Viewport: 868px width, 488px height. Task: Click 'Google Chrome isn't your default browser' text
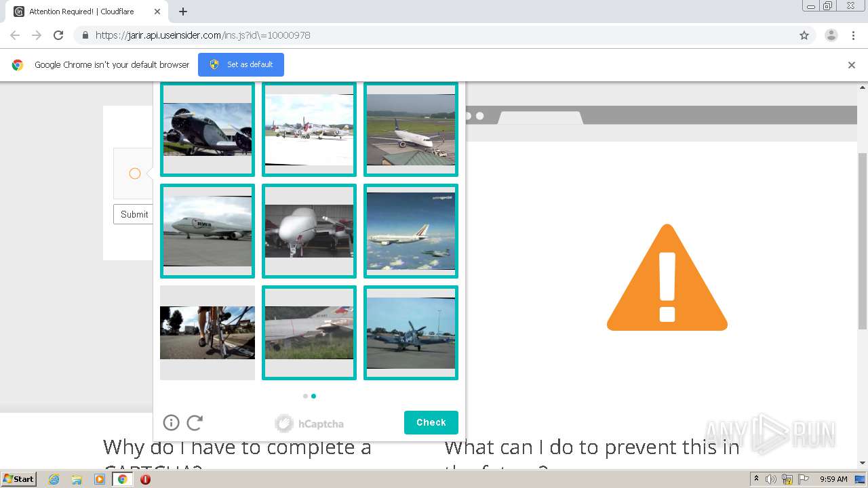[112, 65]
